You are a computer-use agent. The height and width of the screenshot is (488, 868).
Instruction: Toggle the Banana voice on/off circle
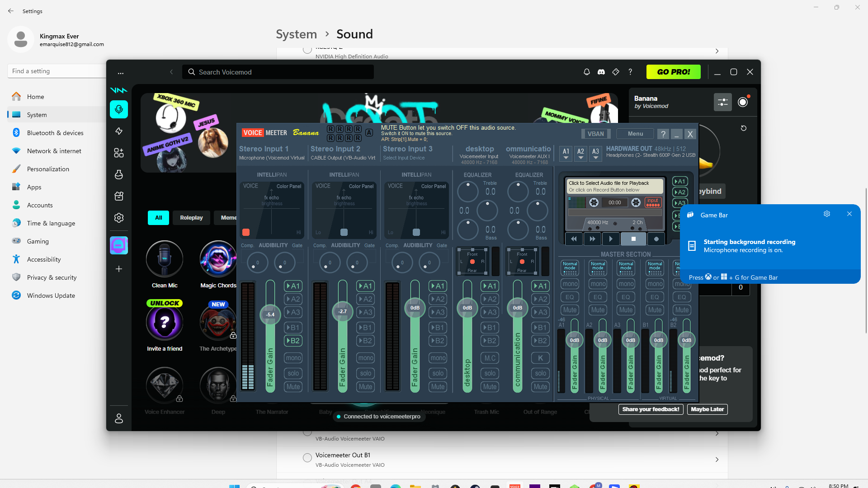click(x=743, y=102)
